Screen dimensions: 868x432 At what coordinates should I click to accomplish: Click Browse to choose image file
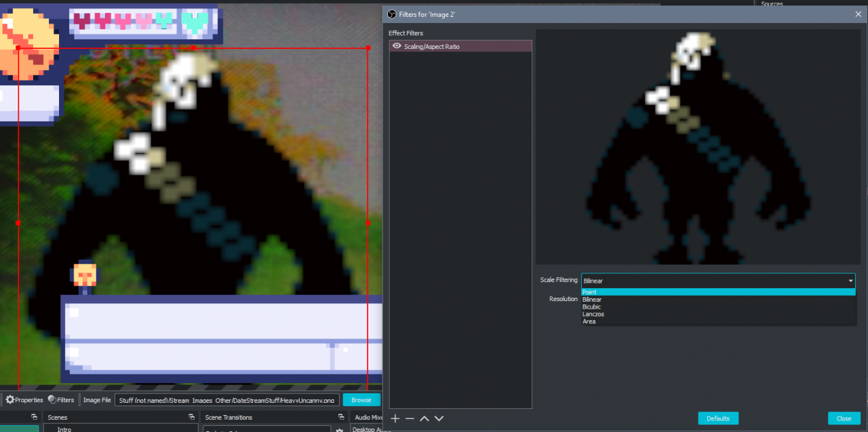click(x=361, y=400)
